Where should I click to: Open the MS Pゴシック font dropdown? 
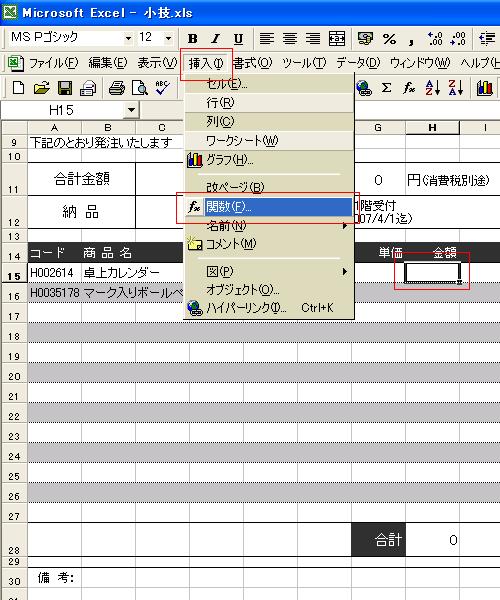pos(129,38)
